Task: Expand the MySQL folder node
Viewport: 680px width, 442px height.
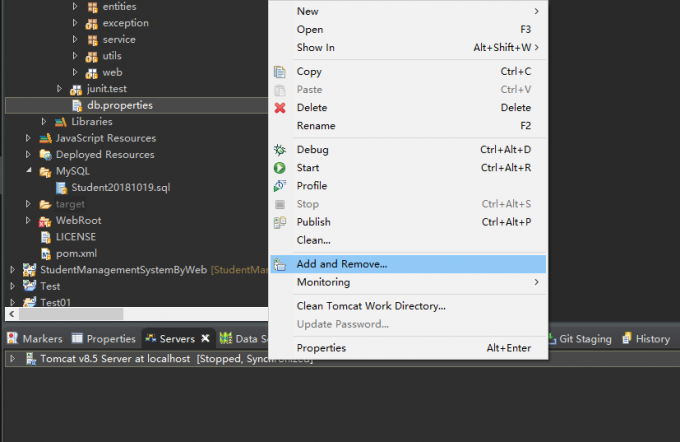Action: click(29, 171)
